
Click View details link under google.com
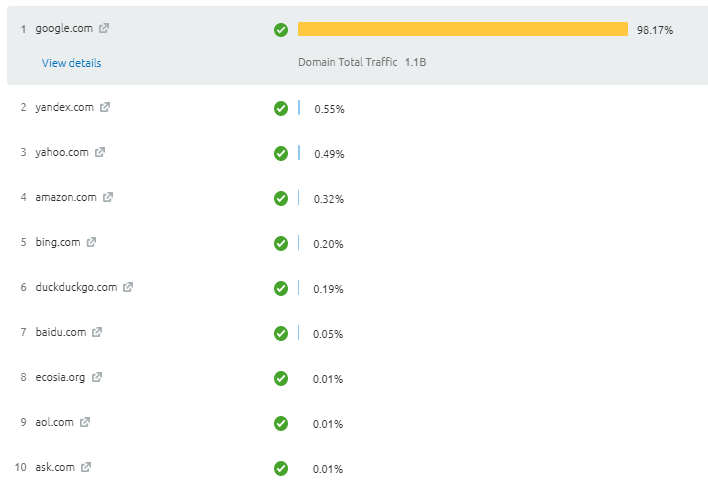71,63
